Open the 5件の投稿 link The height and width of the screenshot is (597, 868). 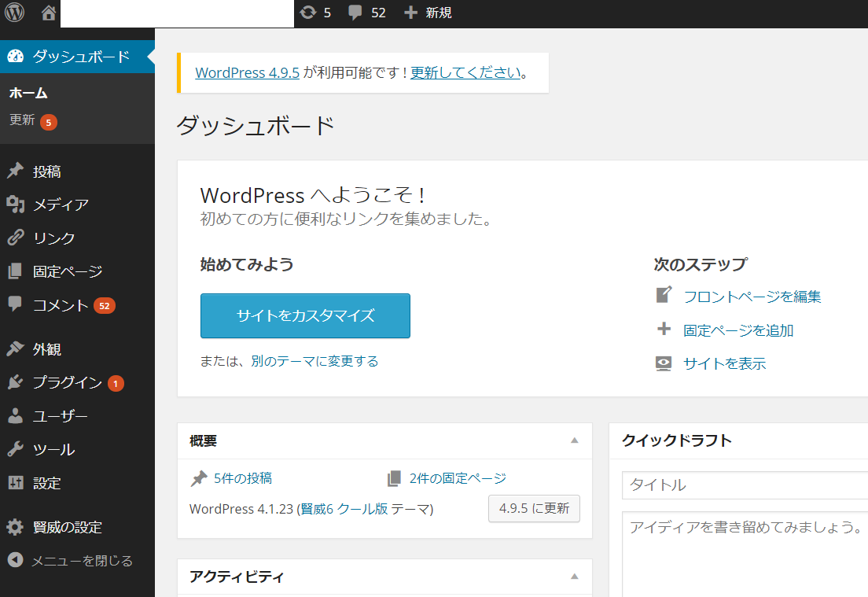[x=242, y=478]
